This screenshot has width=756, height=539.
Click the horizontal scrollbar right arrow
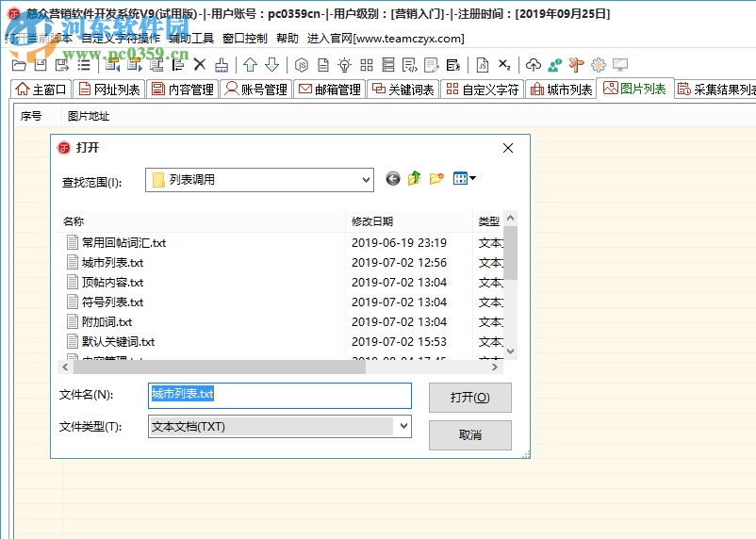tap(495, 367)
